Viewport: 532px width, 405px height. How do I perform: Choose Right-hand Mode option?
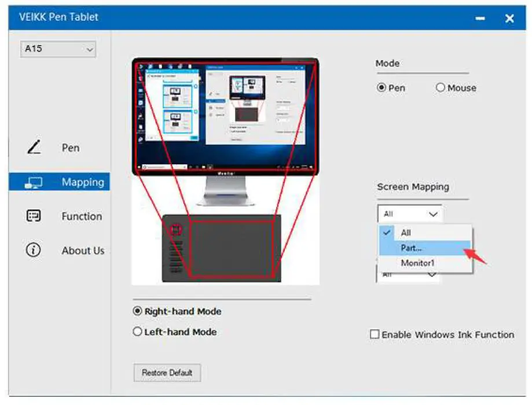[x=138, y=311]
